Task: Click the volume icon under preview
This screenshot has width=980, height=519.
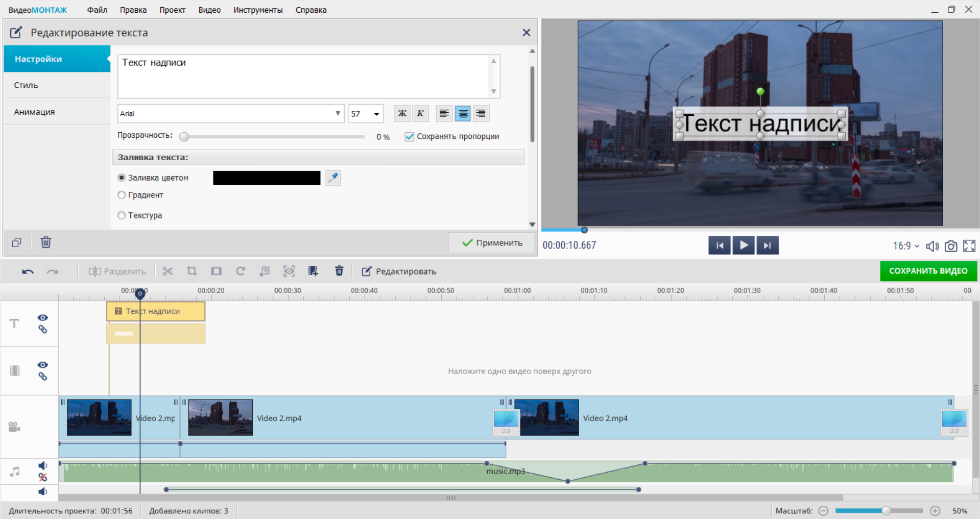Action: [x=933, y=246]
